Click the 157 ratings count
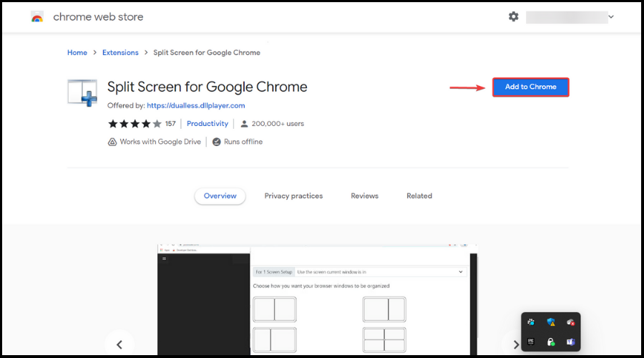Image resolution: width=644 pixels, height=358 pixels. (x=170, y=124)
